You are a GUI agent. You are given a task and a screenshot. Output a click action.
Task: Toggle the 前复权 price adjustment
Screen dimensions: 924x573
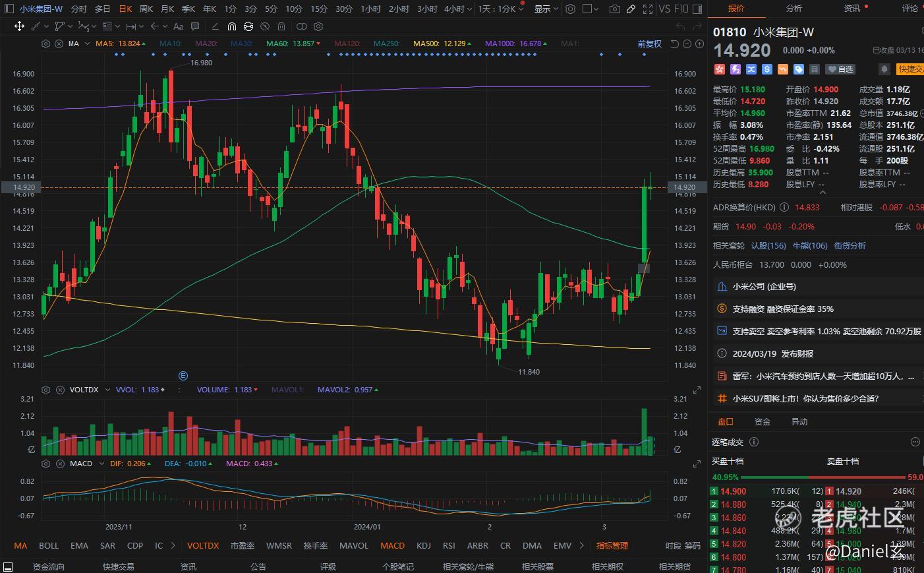(649, 44)
